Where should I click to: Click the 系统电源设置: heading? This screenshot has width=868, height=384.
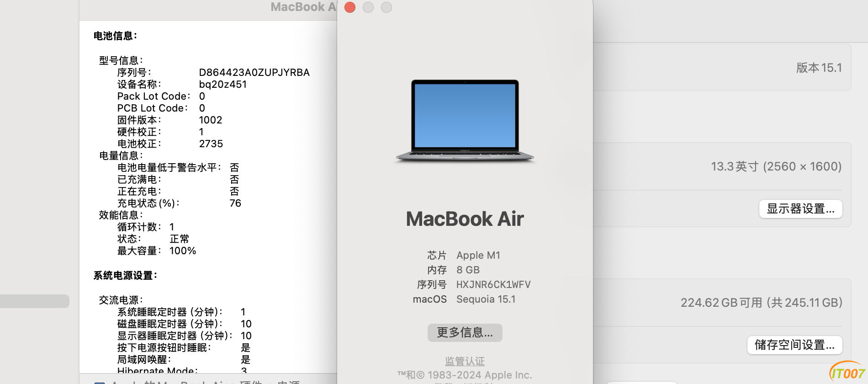pyautogui.click(x=125, y=275)
